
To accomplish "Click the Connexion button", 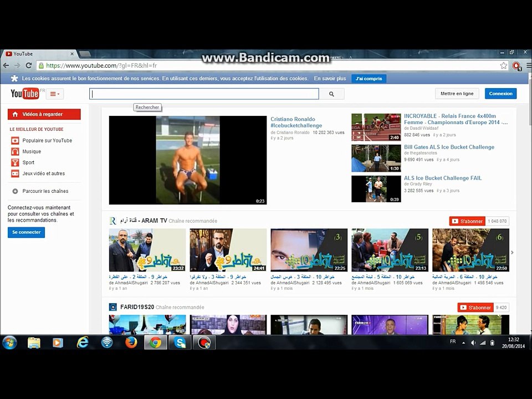I will click(x=500, y=94).
